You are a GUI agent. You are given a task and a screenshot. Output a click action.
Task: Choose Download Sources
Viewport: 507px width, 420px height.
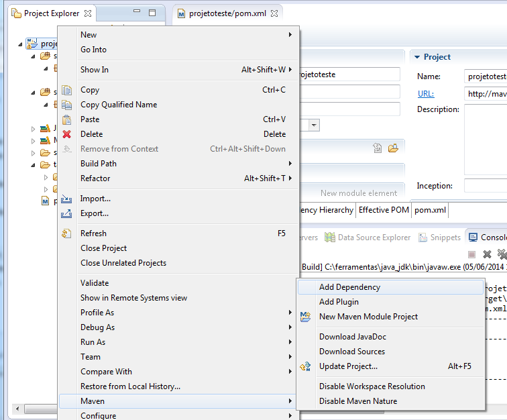coord(390,352)
